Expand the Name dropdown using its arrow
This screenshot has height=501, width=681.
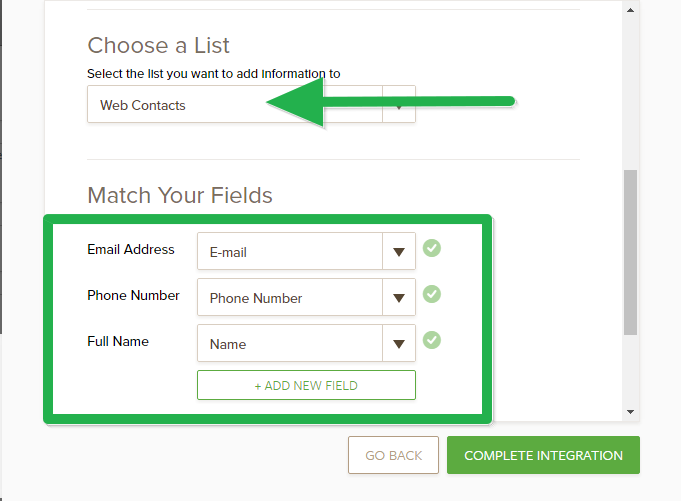[399, 344]
